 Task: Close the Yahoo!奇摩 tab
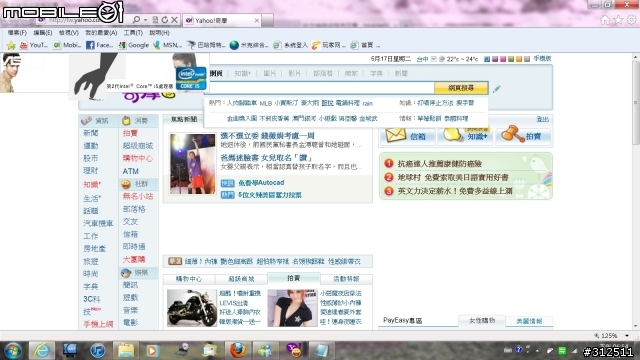(x=257, y=20)
